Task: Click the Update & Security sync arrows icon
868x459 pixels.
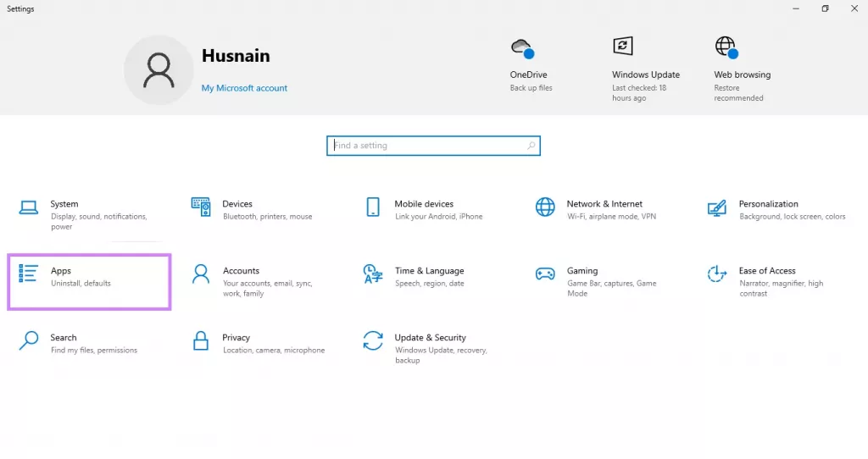Action: 373,340
